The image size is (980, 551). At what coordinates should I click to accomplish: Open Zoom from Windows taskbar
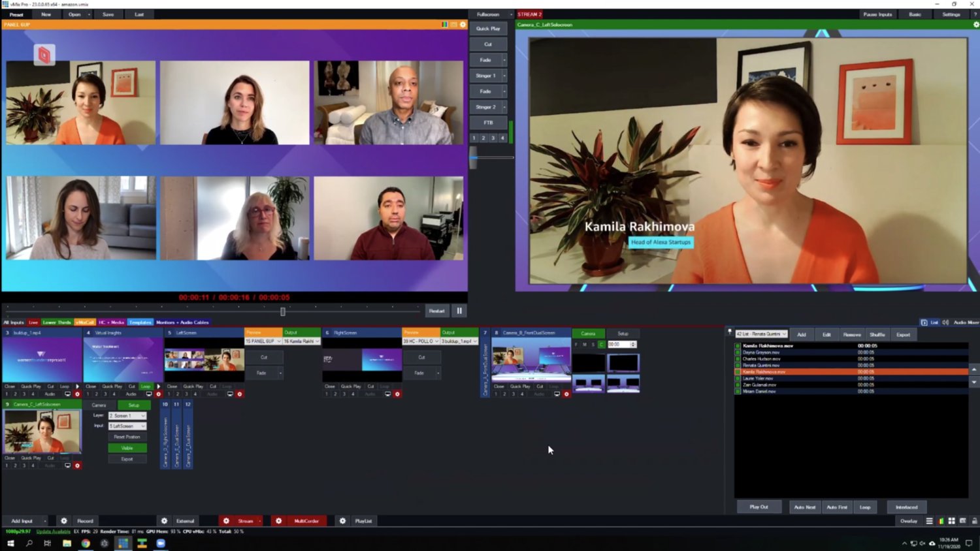click(161, 543)
